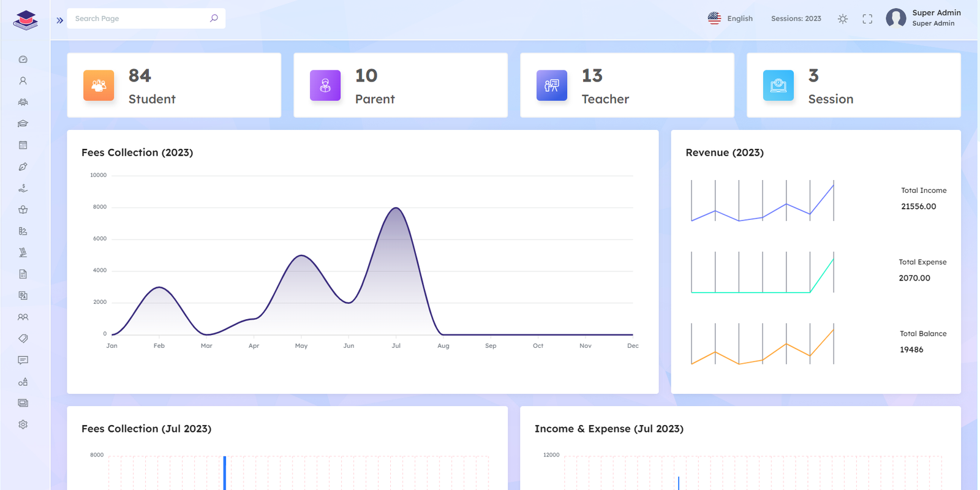Viewport: 980px width, 490px height.
Task: Open the dollar hand fees sidebar icon
Action: 23,188
